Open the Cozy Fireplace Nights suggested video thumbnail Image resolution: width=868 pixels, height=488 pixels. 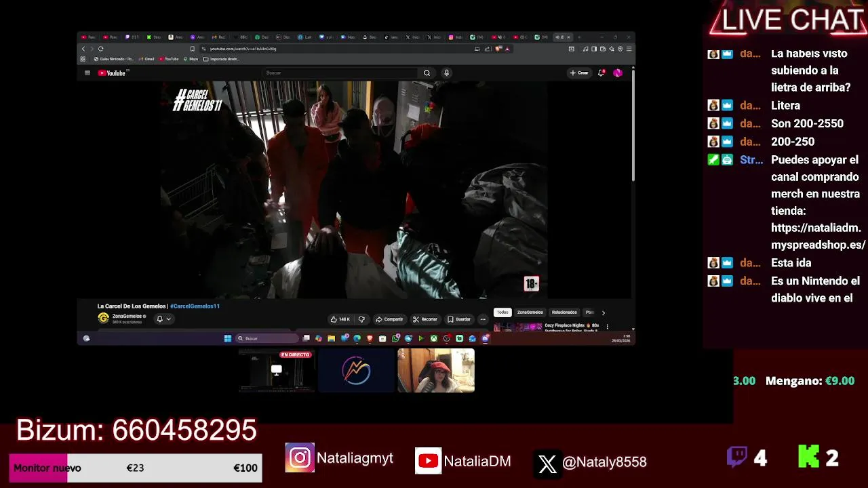517,327
